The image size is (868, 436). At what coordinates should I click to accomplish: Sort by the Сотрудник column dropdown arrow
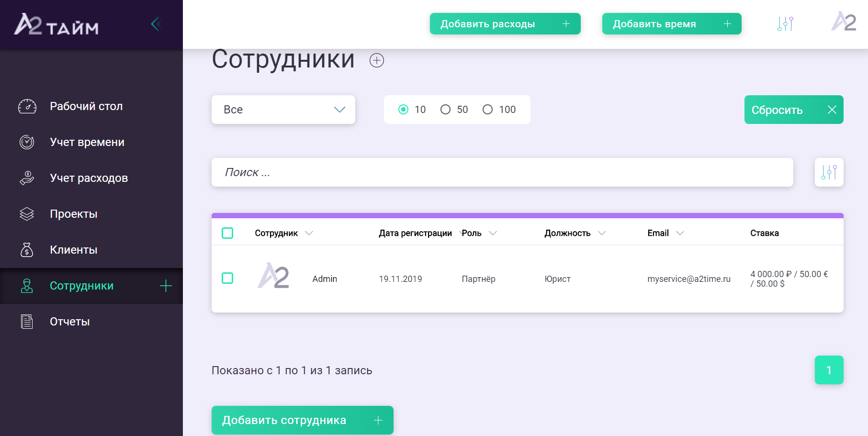pos(309,234)
